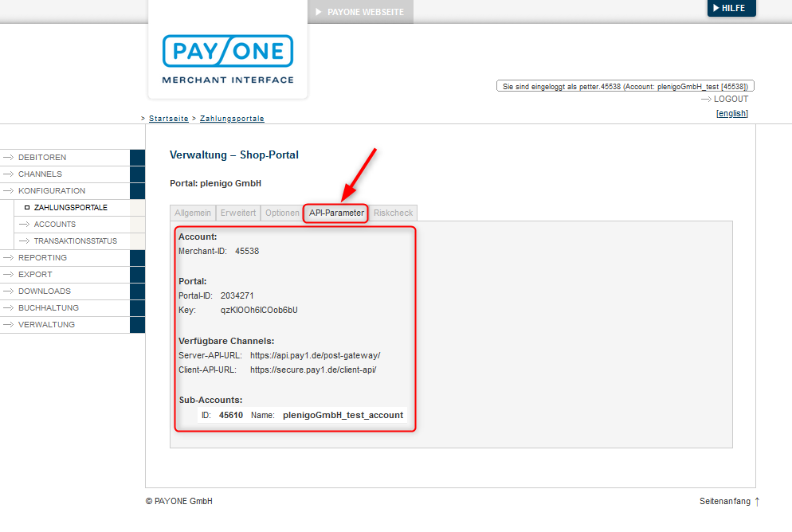
Task: Expand the CHANNELS menu
Action: click(x=41, y=174)
